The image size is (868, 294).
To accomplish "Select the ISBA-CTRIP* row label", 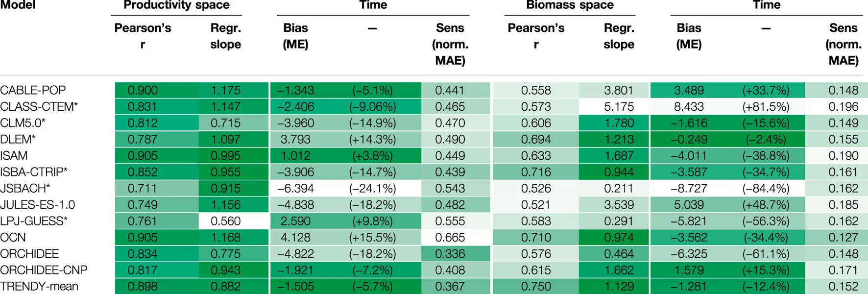I will [34, 172].
